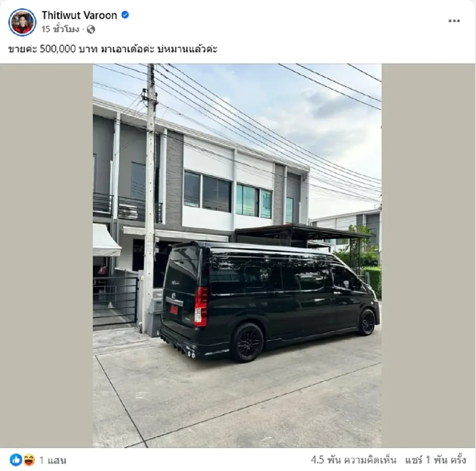Open the black van photo
The height and width of the screenshot is (471, 476).
tap(237, 256)
